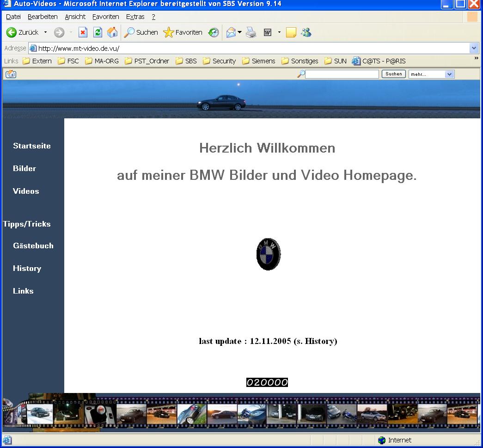Click the Mail envelope icon

pyautogui.click(x=231, y=32)
